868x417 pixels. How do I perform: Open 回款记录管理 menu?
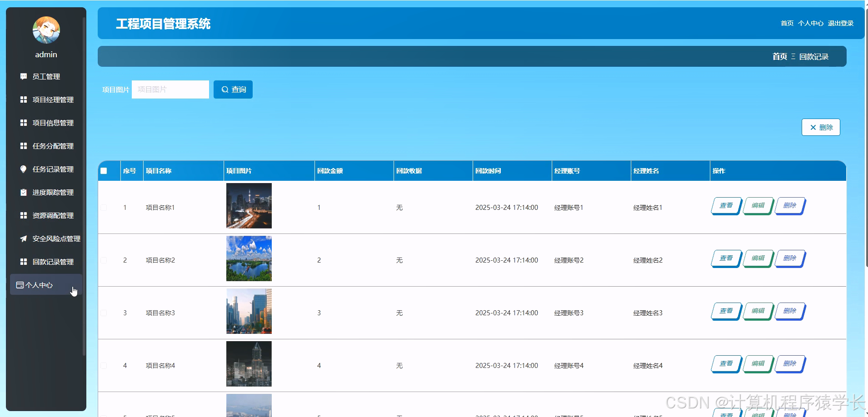tap(46, 262)
